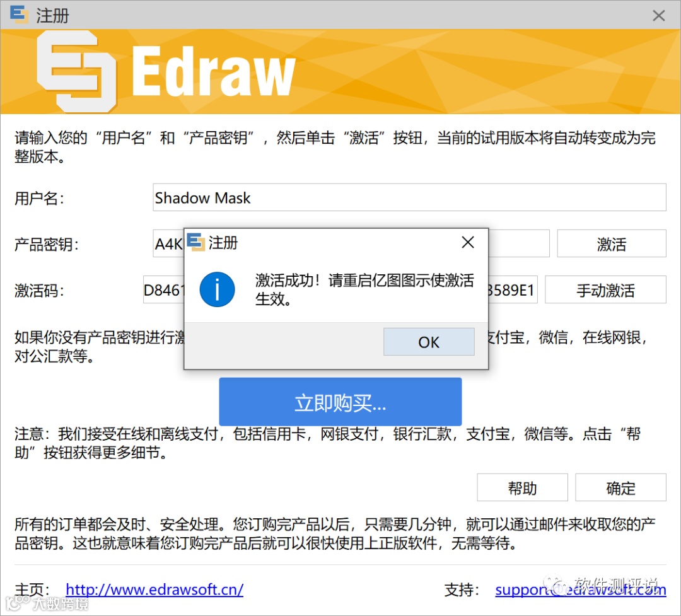
Task: Click the 激活成功 message text in popup
Action: (x=364, y=289)
